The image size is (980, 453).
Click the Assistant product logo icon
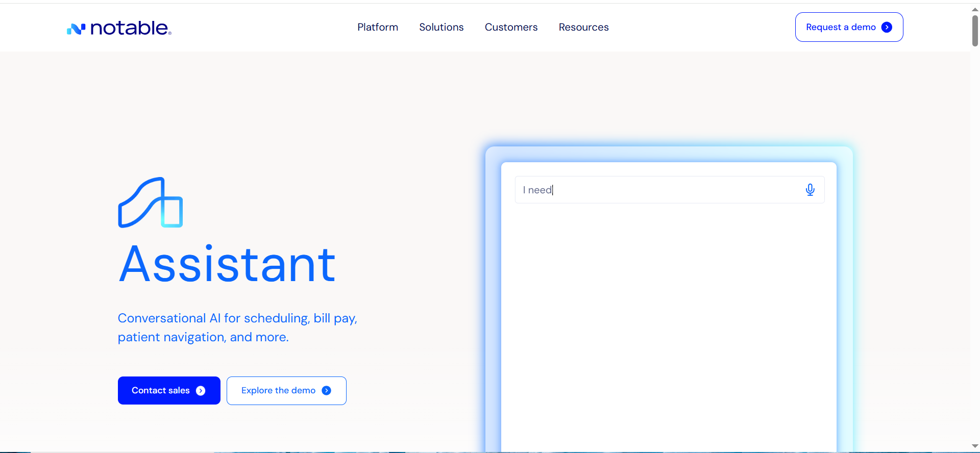151,203
